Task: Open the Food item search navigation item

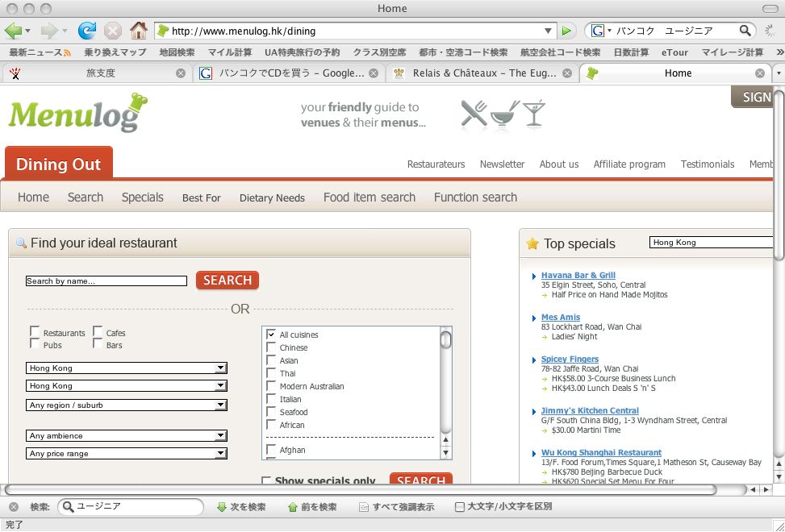Action: [370, 197]
